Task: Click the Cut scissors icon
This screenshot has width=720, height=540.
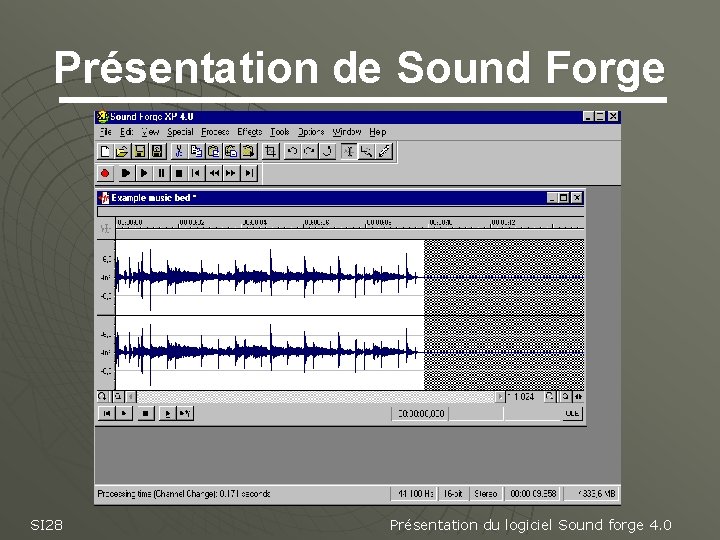Action: (x=179, y=151)
